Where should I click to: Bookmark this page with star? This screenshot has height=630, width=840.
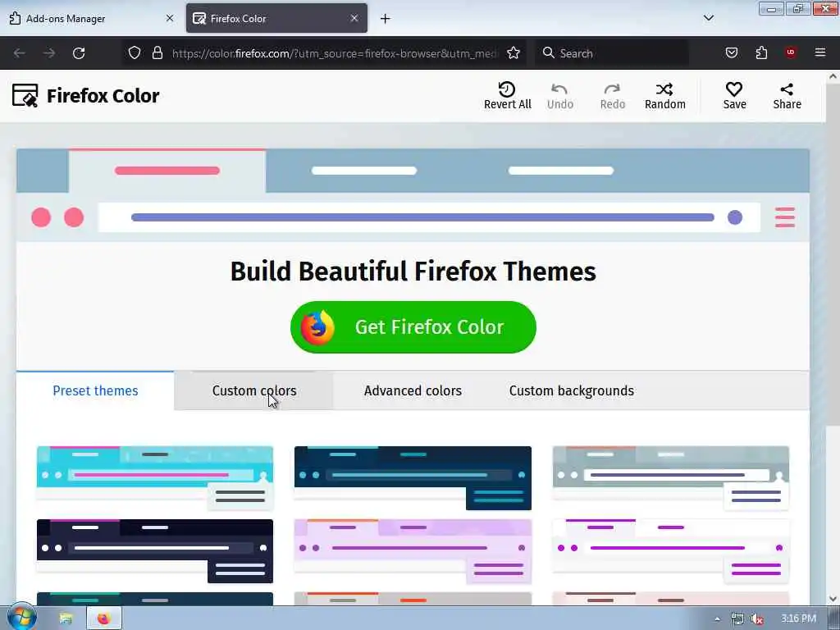(514, 52)
